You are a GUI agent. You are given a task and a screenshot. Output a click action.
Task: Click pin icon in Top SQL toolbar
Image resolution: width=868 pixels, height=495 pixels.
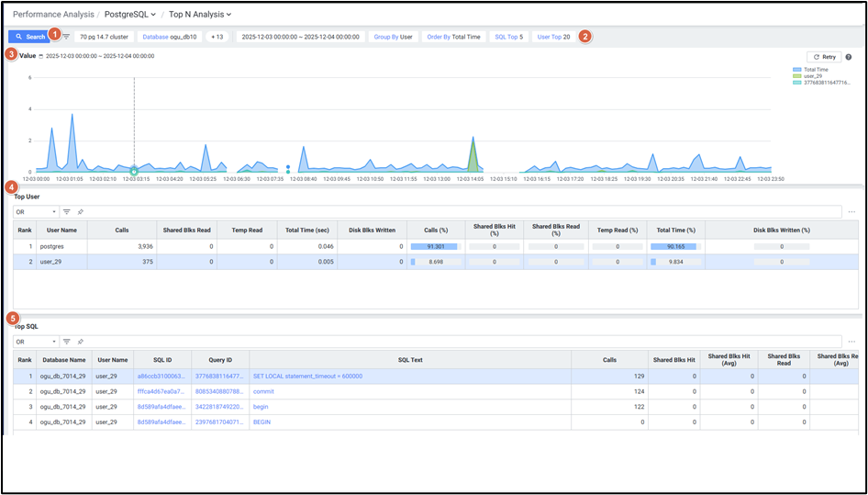(81, 342)
